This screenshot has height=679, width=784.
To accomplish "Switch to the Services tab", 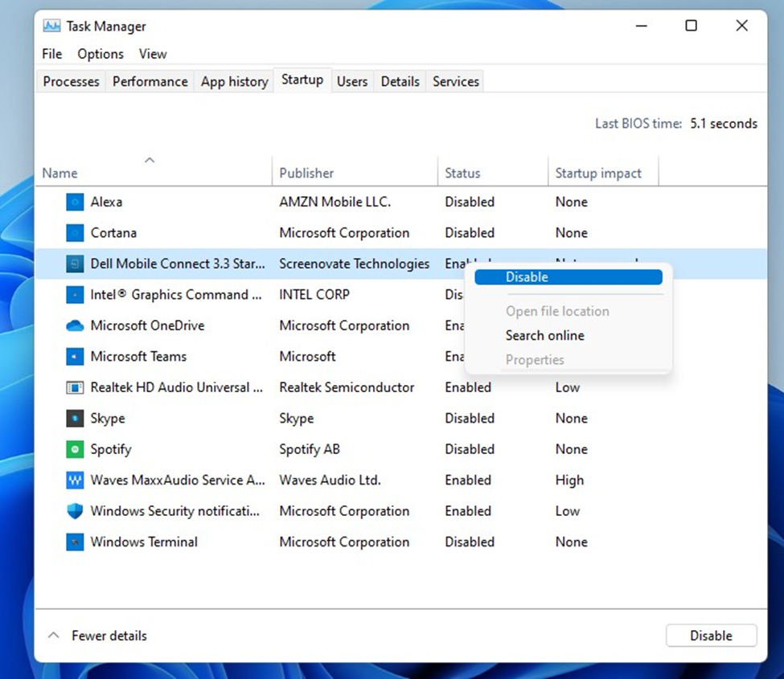I will point(455,81).
